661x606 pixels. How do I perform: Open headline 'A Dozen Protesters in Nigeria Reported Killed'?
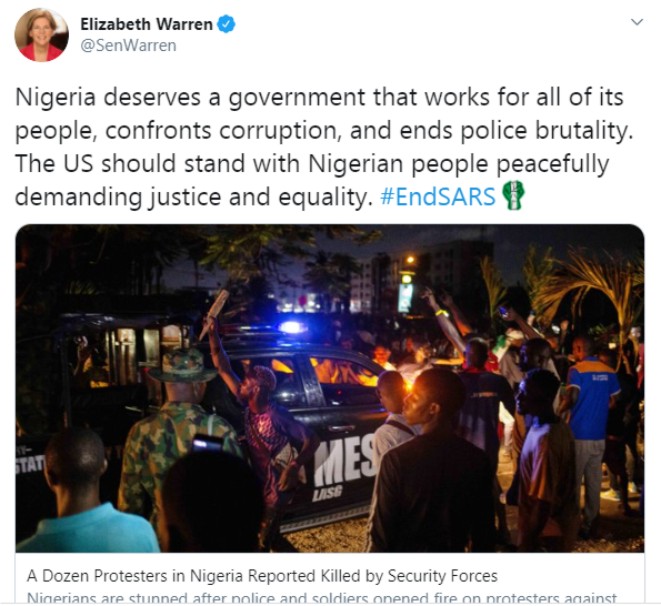point(262,576)
